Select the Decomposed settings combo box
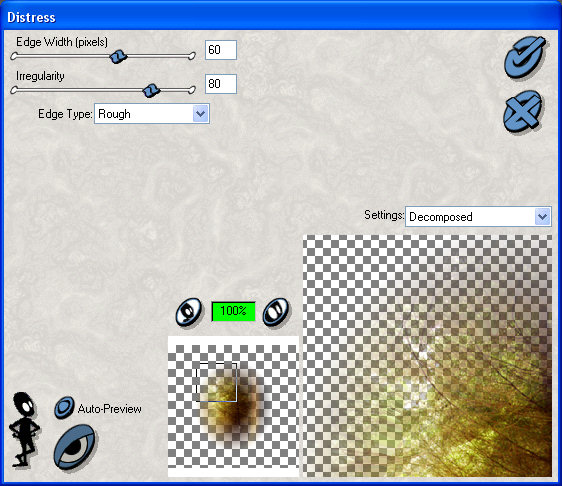 pos(478,216)
